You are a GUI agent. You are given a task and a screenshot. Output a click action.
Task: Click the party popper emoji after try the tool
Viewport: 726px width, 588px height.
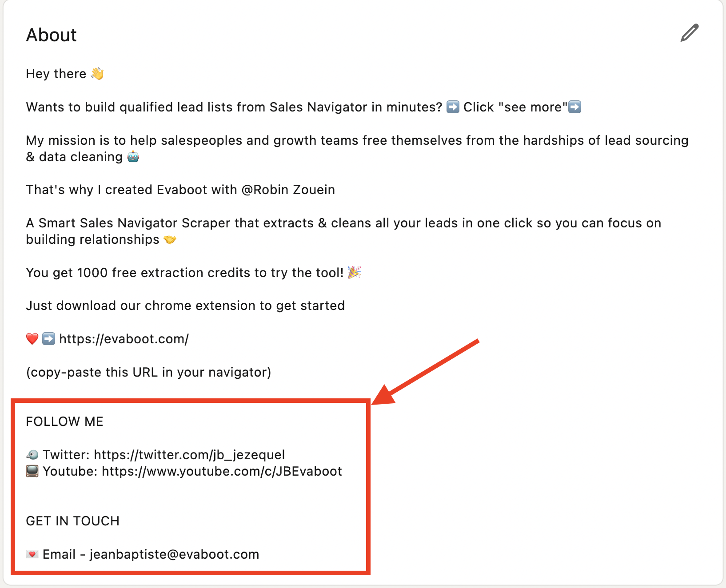(x=354, y=272)
